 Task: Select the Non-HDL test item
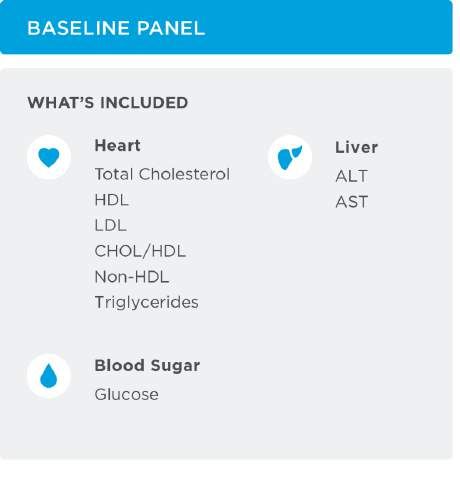tap(132, 277)
